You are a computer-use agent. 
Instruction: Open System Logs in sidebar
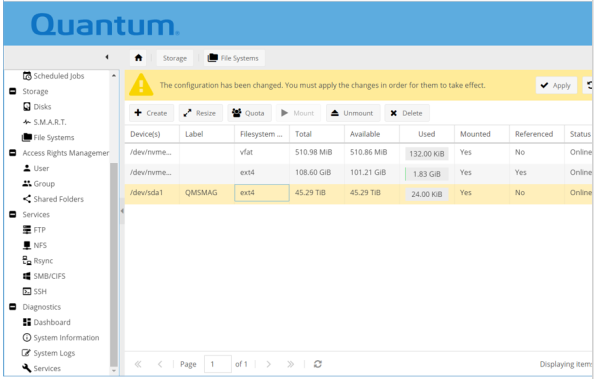[x=49, y=353]
